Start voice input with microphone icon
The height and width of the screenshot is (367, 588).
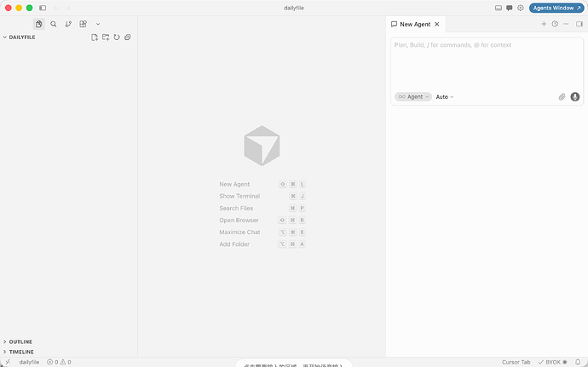575,97
